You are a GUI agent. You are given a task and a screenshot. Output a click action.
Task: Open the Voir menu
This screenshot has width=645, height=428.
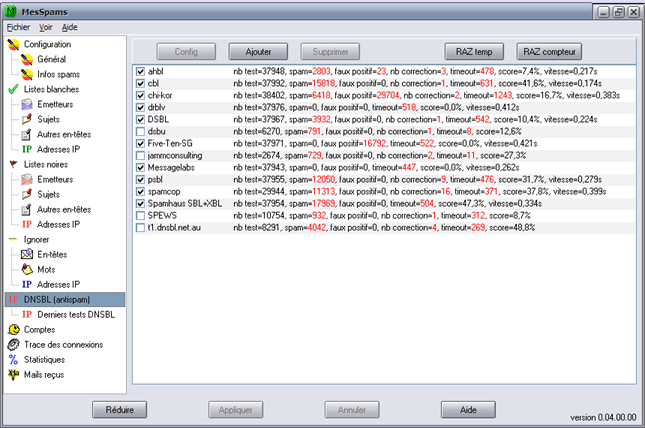click(x=46, y=27)
